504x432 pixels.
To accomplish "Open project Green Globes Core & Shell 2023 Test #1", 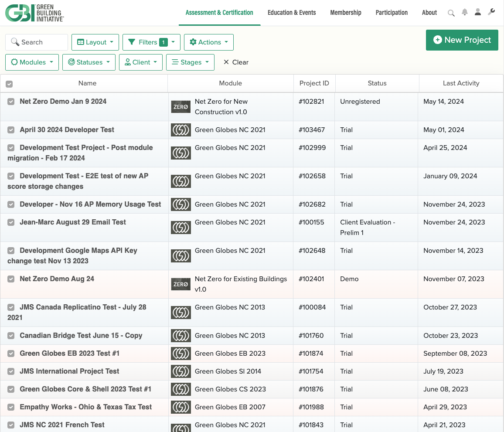I will coord(85,389).
